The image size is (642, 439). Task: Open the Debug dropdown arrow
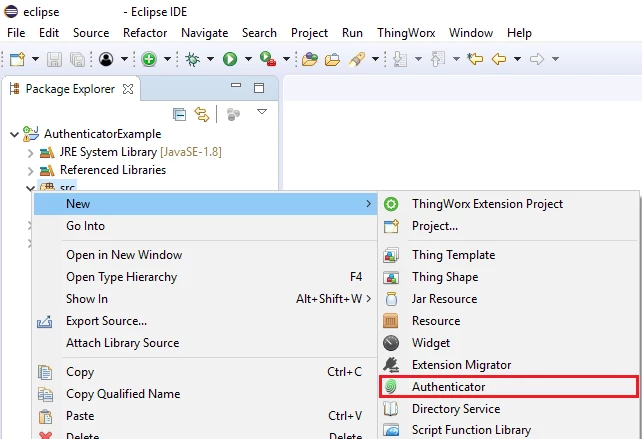(x=210, y=59)
